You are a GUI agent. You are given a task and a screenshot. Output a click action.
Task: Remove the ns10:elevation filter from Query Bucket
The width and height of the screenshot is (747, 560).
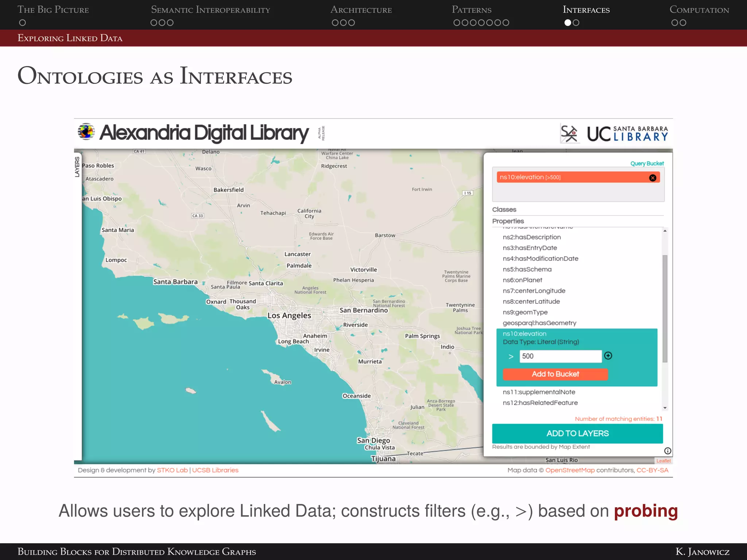pyautogui.click(x=653, y=178)
